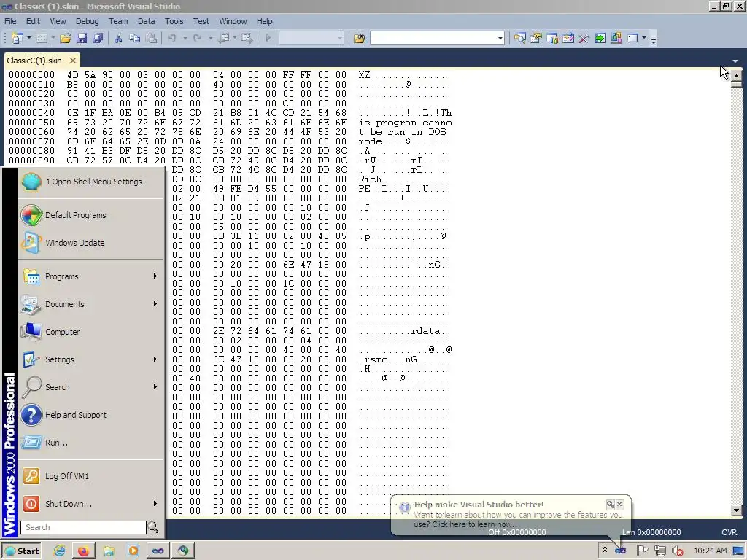747x560 pixels.
Task: Click Computer in the Start menu
Action: [90, 332]
